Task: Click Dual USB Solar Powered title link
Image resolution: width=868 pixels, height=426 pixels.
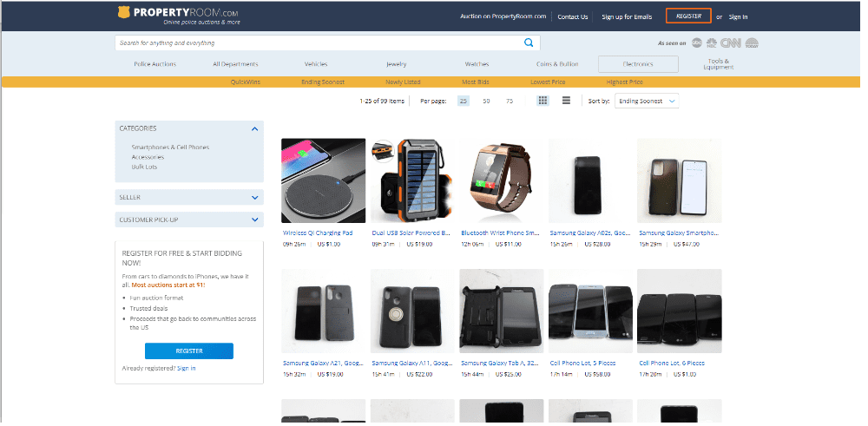Action: [x=411, y=233]
